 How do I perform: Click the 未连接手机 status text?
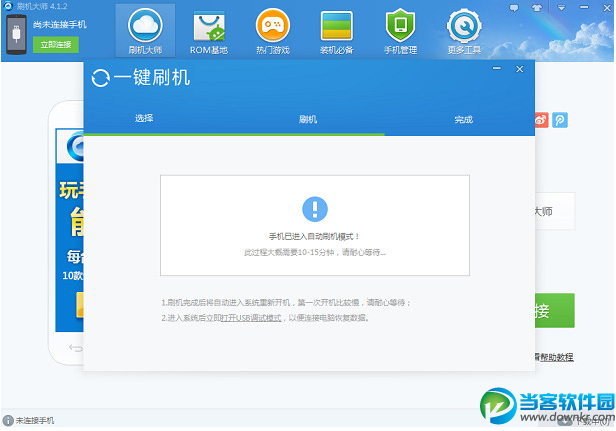tap(35, 420)
